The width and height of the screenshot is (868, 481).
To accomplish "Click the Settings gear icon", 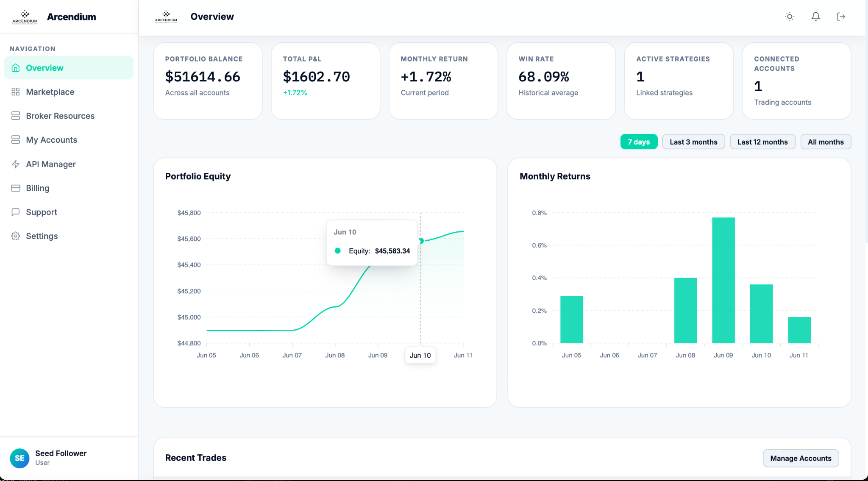I will point(16,236).
